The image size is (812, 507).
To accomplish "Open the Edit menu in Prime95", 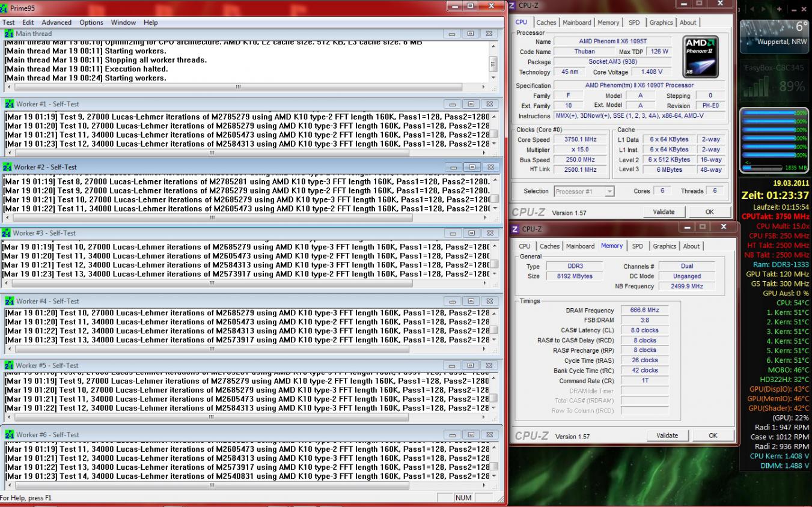I will pyautogui.click(x=28, y=22).
